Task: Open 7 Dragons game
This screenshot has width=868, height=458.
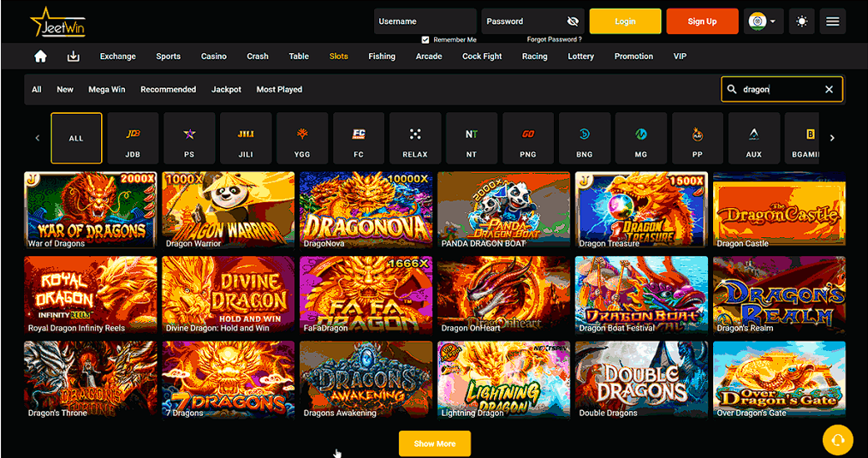Action: click(228, 378)
